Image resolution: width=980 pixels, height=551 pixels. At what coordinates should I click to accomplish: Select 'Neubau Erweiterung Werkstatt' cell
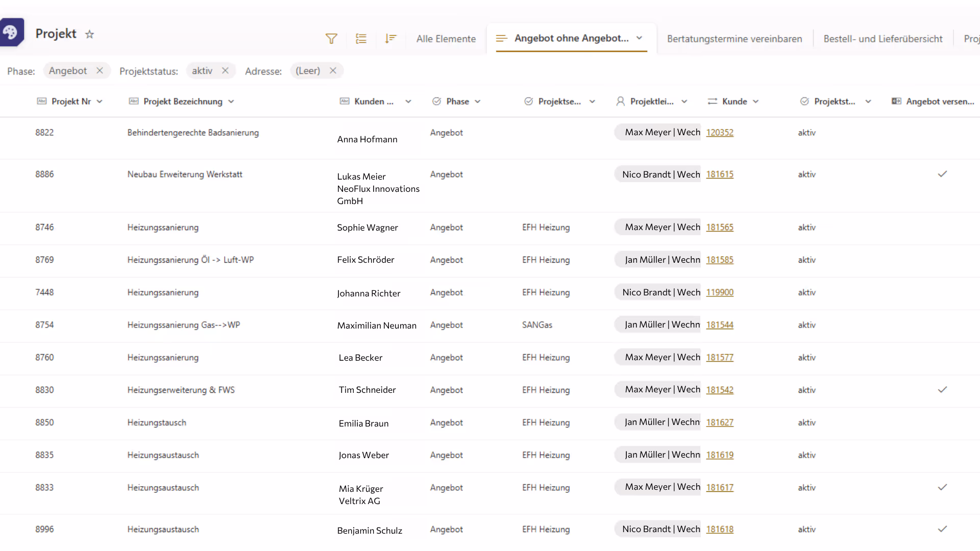185,174
